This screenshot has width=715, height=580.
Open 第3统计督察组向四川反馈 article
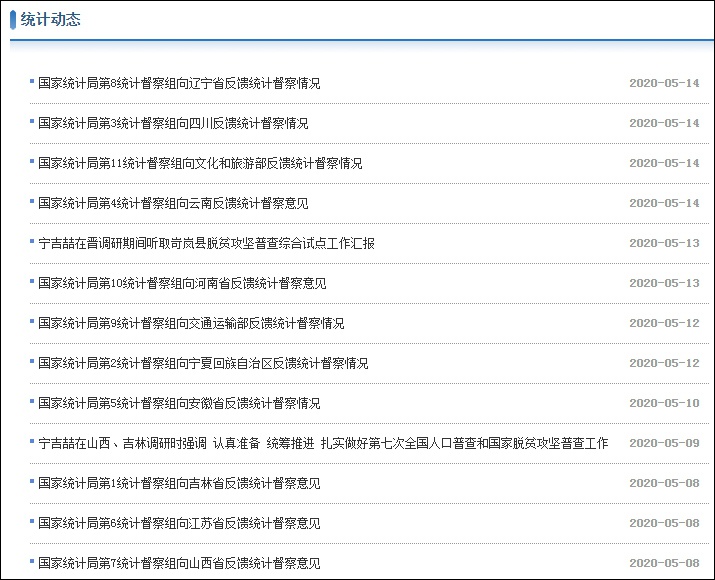(x=173, y=123)
